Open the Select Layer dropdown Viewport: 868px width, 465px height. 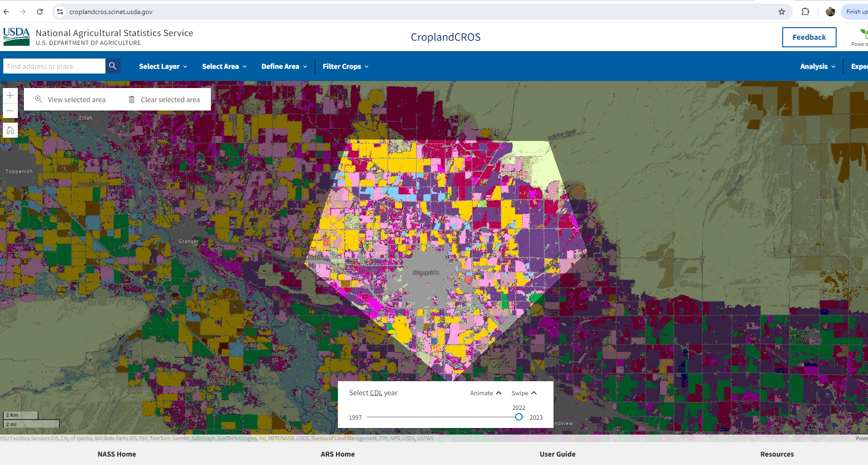coord(163,66)
